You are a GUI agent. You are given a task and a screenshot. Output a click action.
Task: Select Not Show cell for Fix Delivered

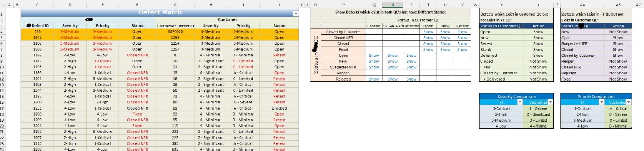tap(538, 79)
